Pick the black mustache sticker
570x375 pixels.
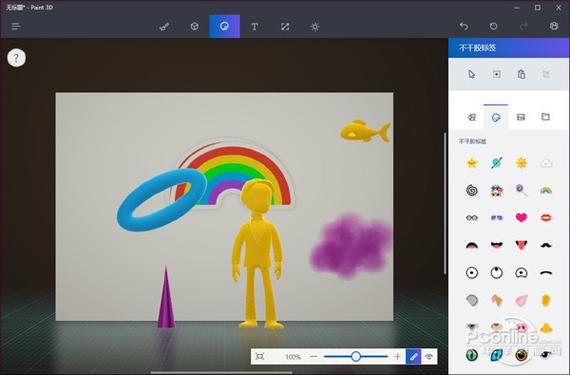click(546, 245)
